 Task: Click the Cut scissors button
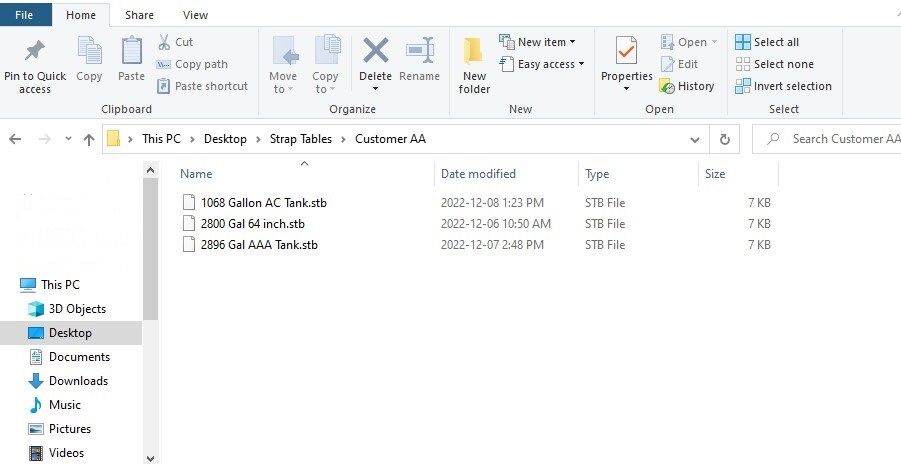click(176, 42)
